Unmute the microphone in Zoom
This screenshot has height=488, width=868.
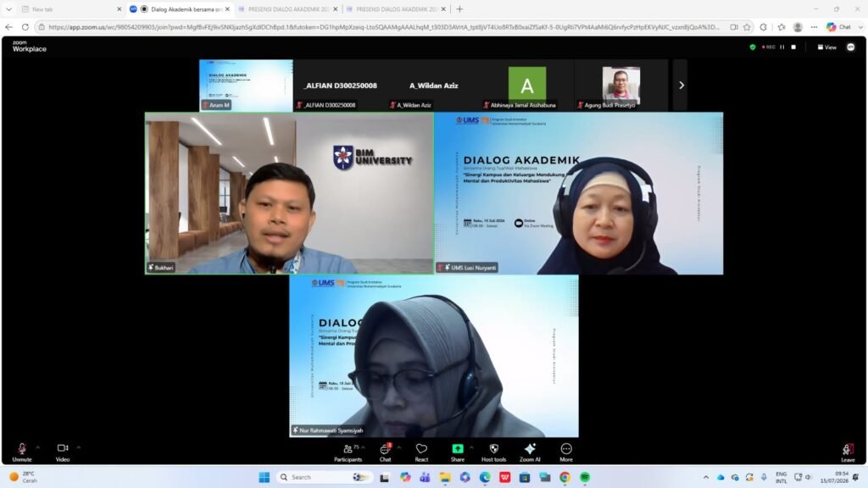point(21,452)
